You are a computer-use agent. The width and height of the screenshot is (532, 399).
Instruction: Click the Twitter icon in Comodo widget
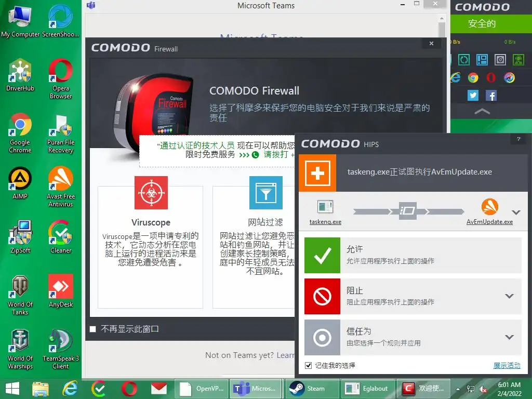(x=473, y=96)
